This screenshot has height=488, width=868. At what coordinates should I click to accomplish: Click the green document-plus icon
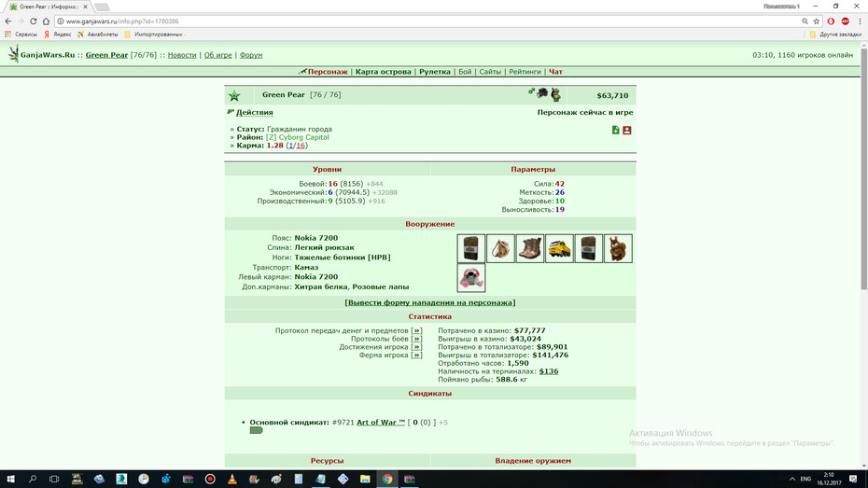(616, 130)
